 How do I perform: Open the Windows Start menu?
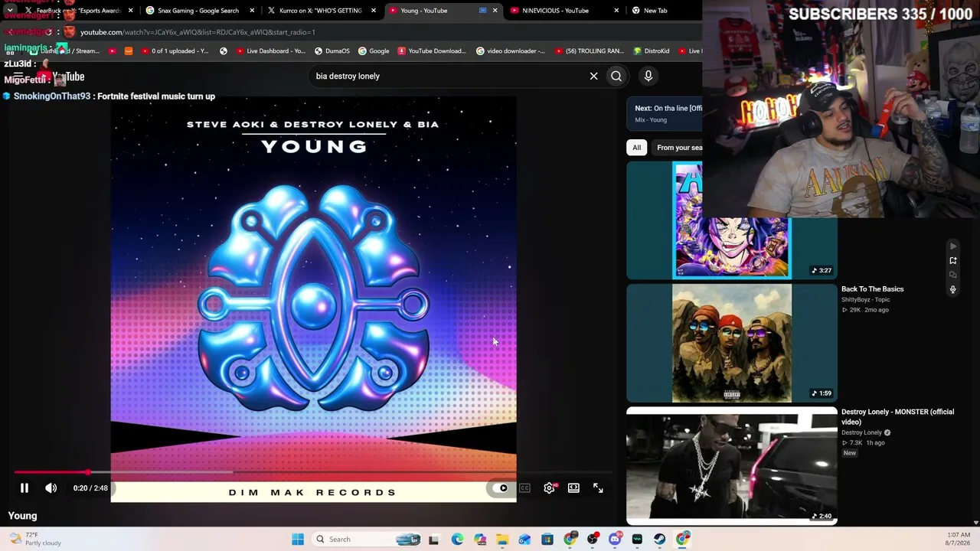click(298, 540)
